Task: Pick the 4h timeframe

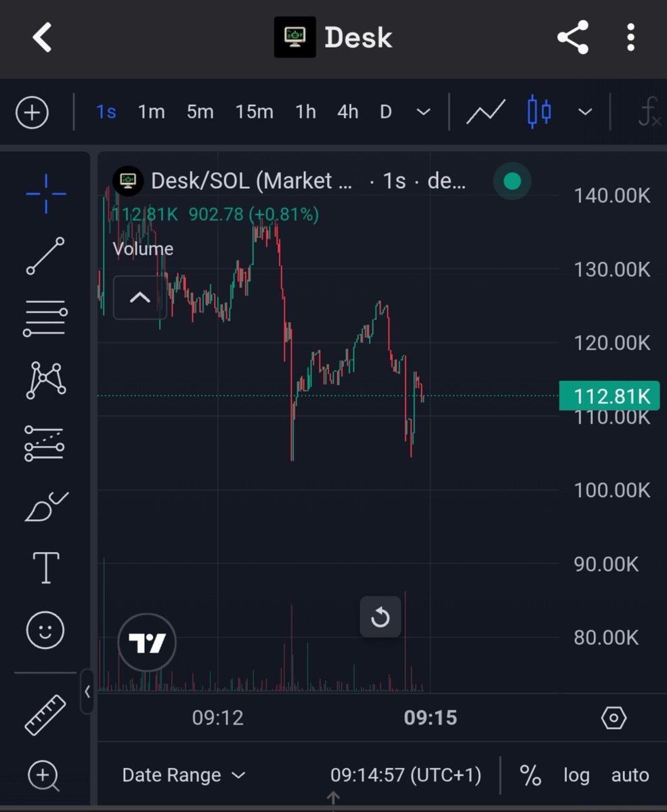Action: pyautogui.click(x=348, y=112)
